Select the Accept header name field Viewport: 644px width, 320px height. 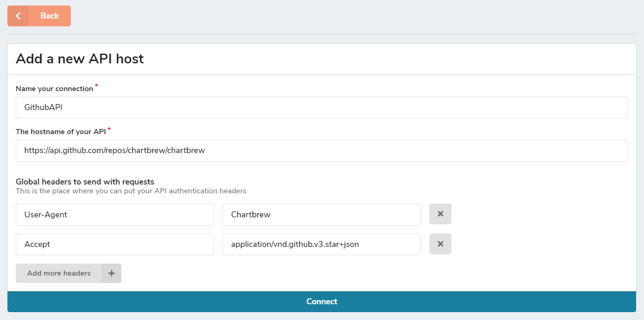[x=115, y=244]
